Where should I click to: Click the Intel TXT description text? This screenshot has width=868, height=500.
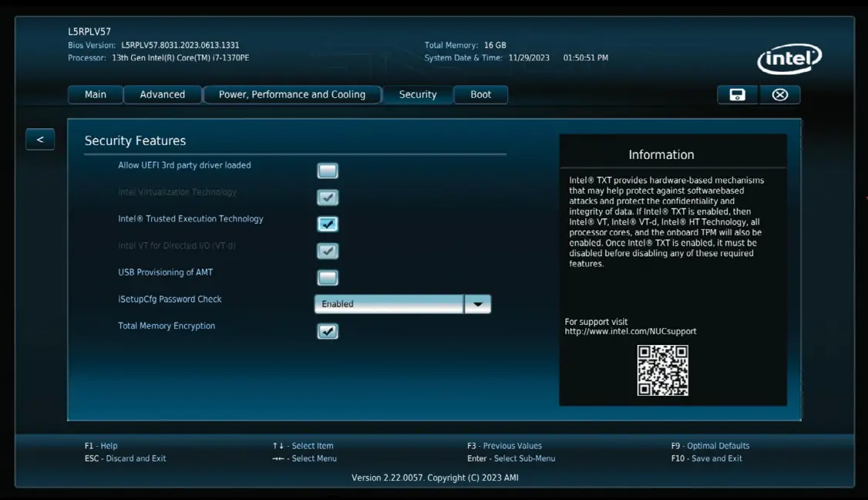click(x=667, y=221)
